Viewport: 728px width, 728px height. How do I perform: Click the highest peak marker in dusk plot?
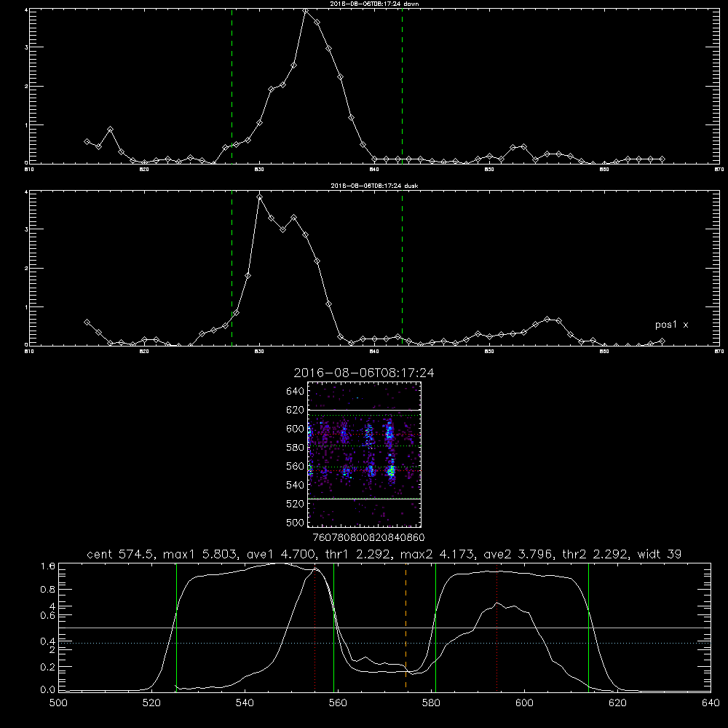tap(260, 197)
